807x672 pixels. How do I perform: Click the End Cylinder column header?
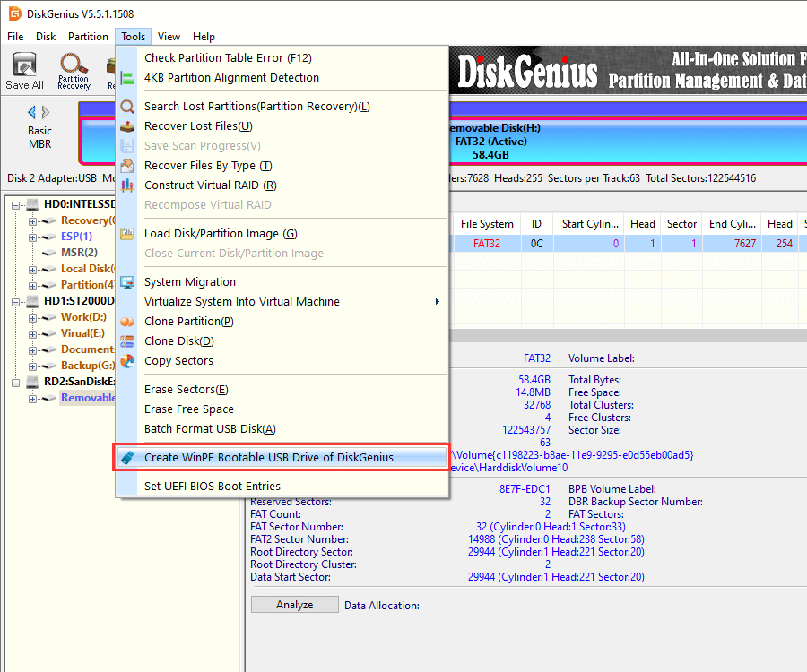(732, 224)
